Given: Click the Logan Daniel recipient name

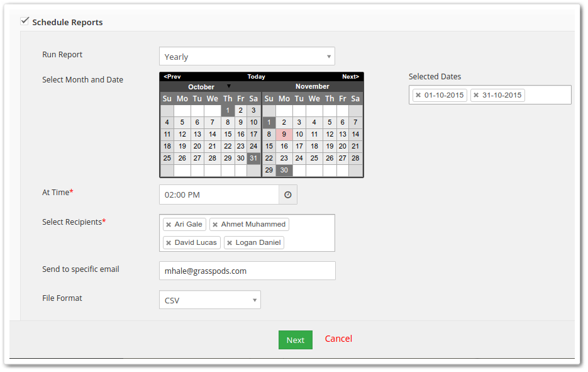Looking at the screenshot, I should click(258, 242).
